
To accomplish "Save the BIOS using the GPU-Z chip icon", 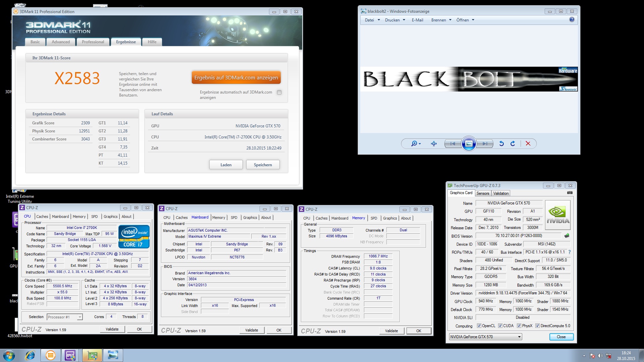I will [x=567, y=236].
